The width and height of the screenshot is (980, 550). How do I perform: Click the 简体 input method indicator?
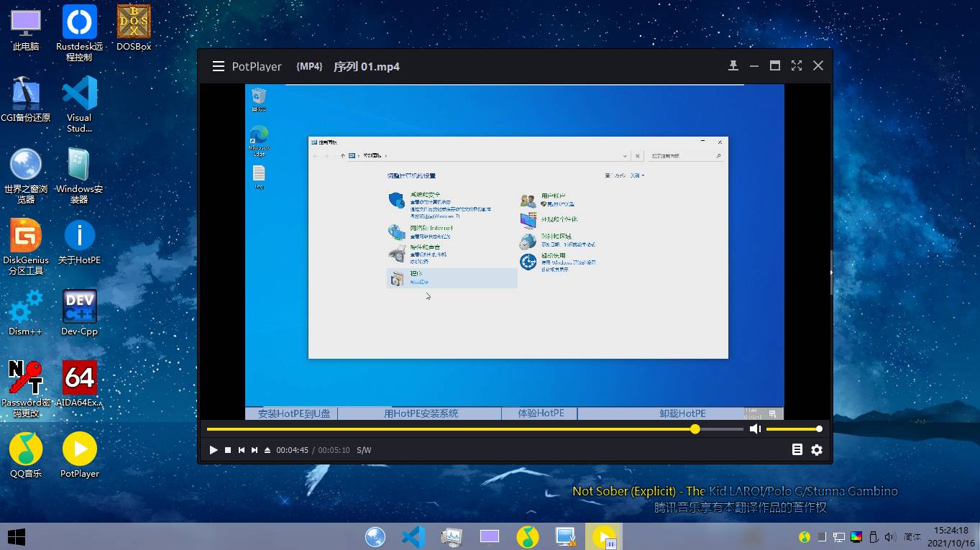(x=912, y=536)
